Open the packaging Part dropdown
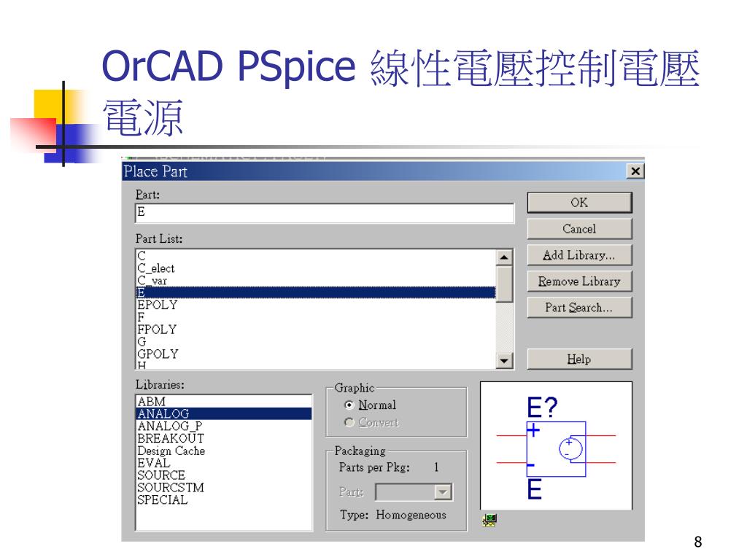Screen dimensions: 747x560 point(443,492)
